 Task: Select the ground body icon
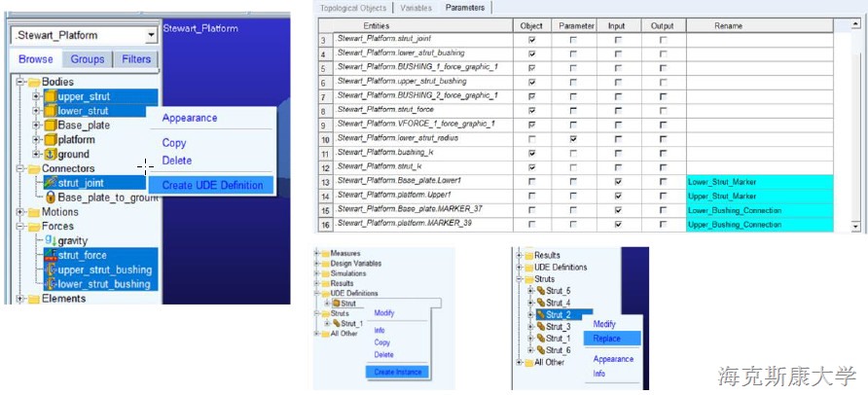coord(51,154)
